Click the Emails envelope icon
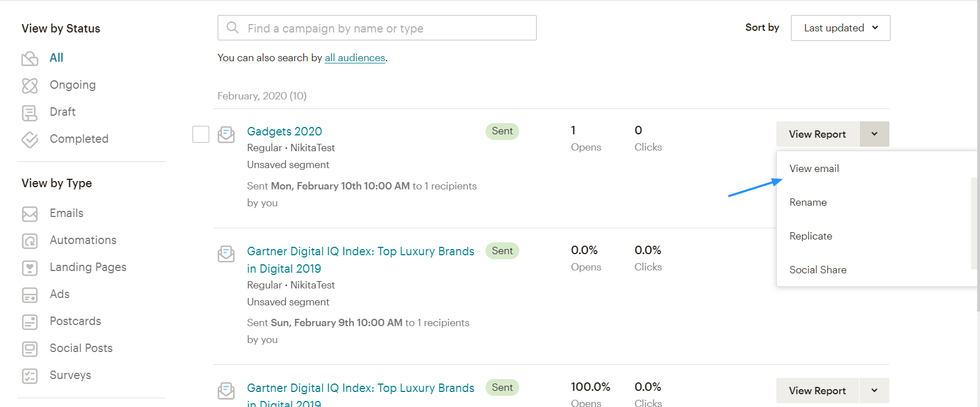980x407 pixels. tap(30, 213)
